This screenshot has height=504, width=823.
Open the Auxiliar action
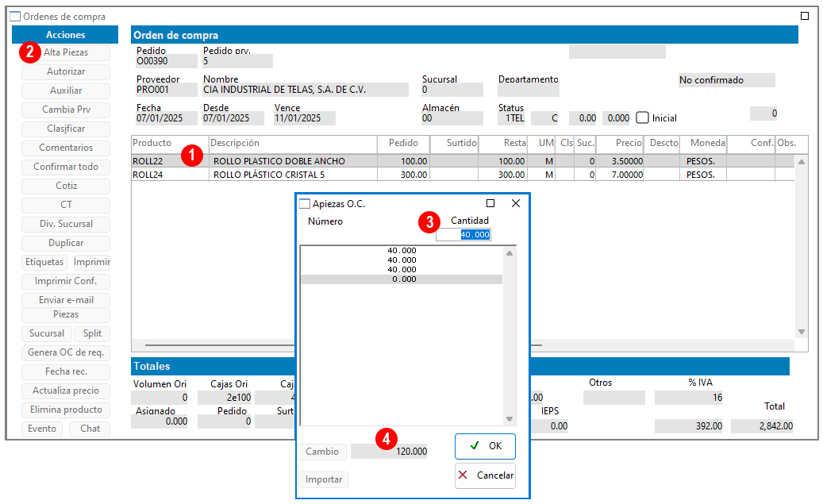[x=66, y=90]
